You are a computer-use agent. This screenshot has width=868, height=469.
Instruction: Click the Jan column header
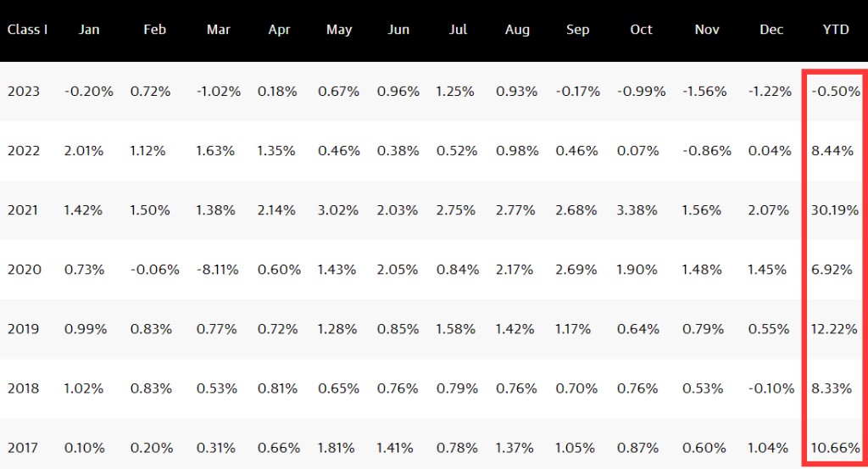(88, 30)
